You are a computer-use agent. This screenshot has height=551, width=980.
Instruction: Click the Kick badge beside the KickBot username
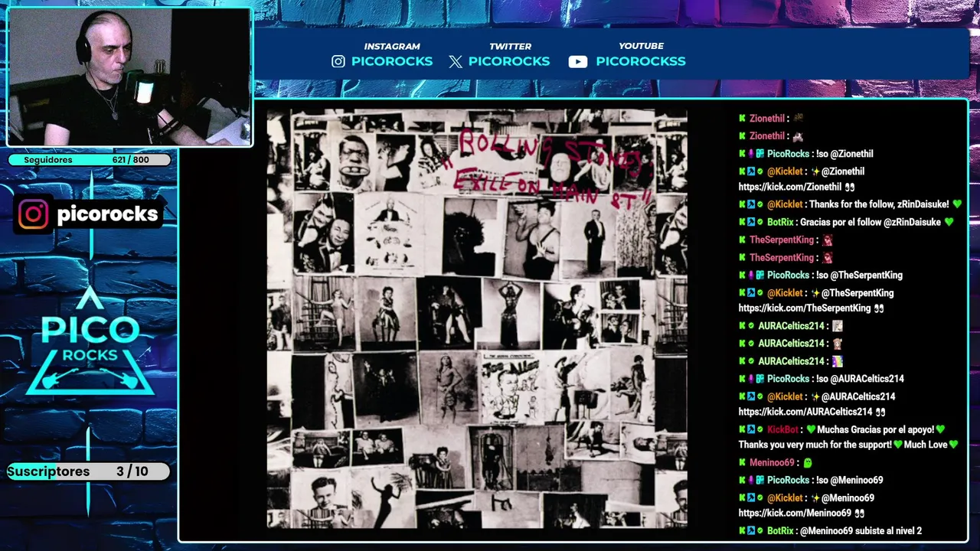(743, 430)
